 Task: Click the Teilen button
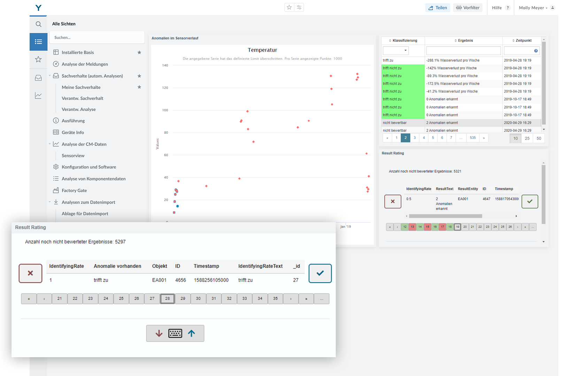coord(438,8)
